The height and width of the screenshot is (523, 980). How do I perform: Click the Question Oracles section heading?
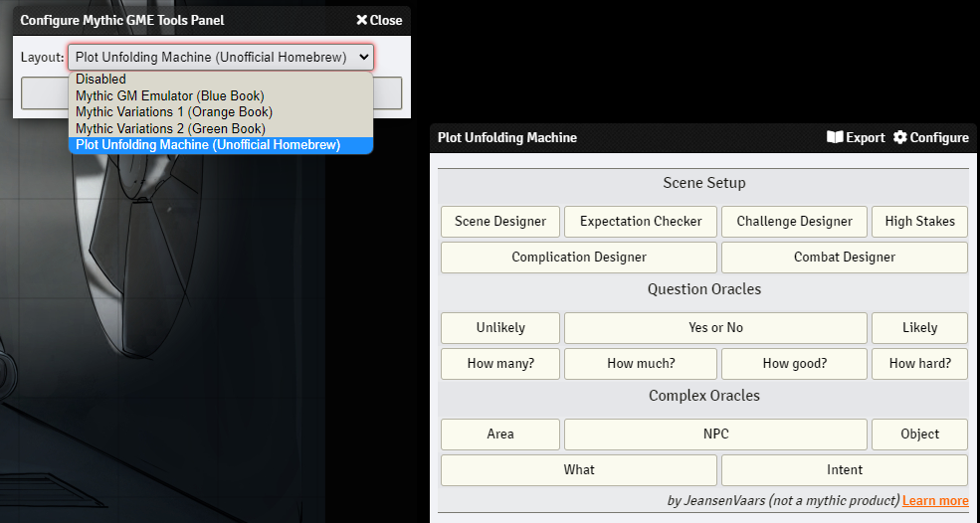[703, 289]
